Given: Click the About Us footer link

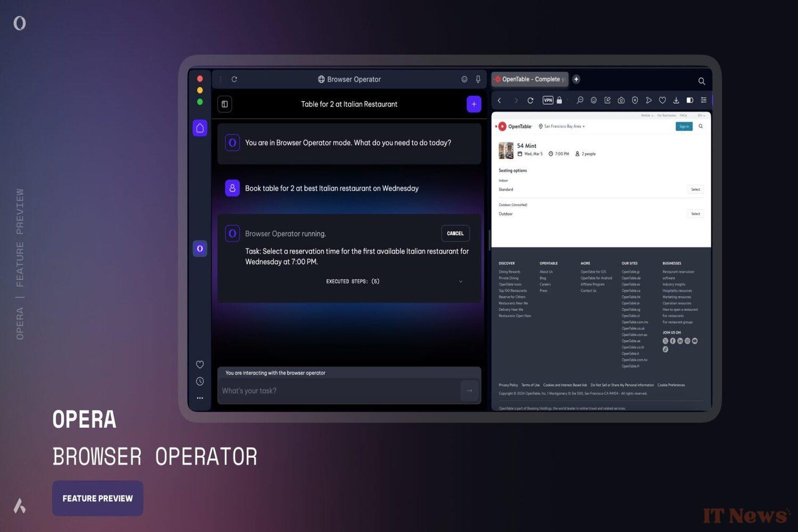Looking at the screenshot, I should (546, 272).
